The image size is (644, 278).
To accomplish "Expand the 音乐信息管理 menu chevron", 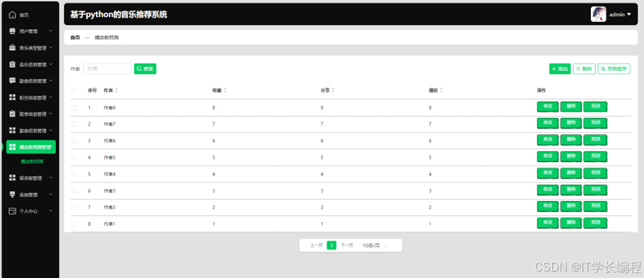I will (50, 64).
